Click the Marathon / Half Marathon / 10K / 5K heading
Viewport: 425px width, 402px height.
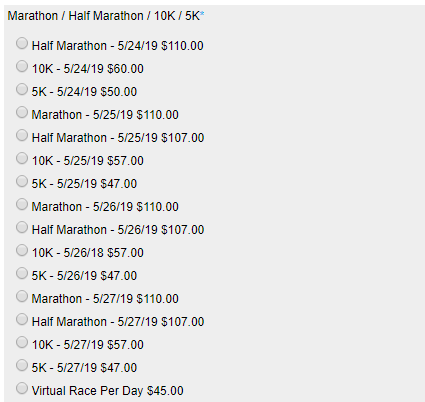pyautogui.click(x=104, y=16)
